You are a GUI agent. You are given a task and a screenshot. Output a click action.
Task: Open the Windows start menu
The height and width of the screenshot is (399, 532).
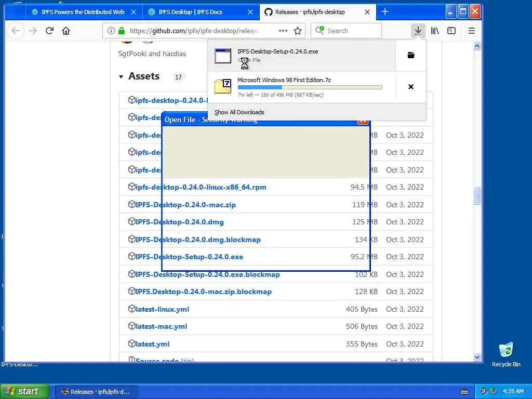click(x=25, y=391)
